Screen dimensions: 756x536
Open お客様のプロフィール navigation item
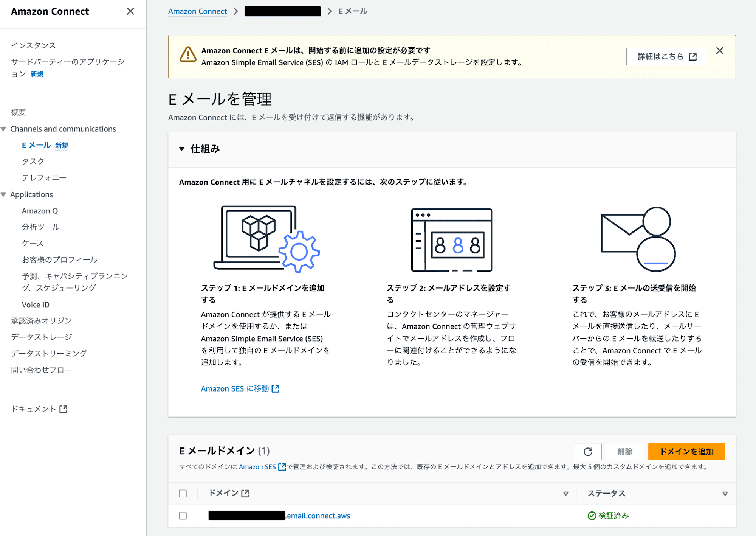[x=59, y=259]
